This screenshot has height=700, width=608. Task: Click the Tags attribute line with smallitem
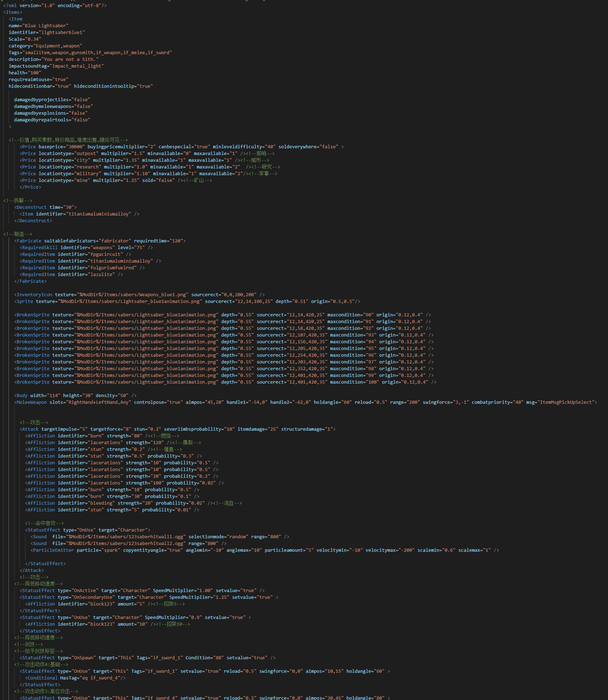[x=90, y=53]
